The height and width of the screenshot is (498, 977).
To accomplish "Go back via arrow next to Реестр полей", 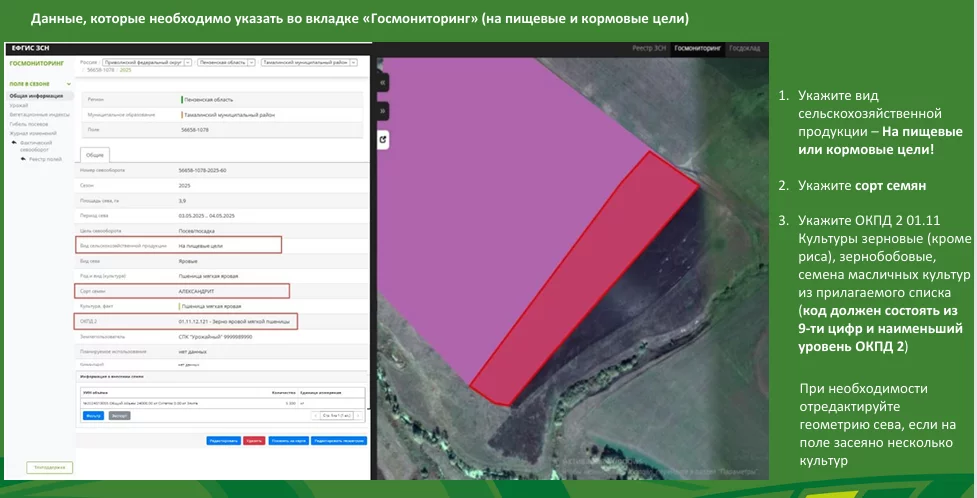I will (23, 159).
